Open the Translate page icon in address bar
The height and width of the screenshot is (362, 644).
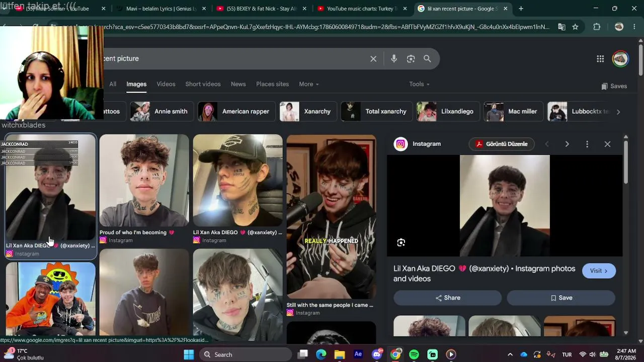tap(561, 27)
